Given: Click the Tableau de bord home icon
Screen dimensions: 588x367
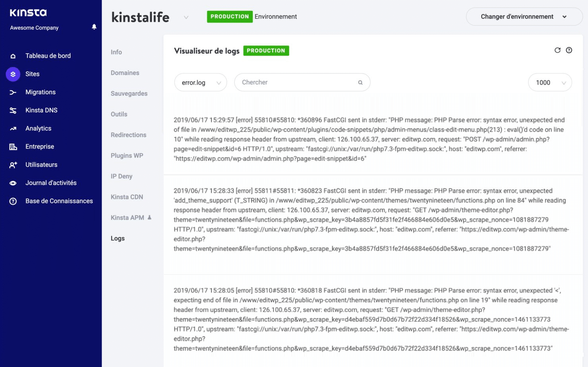Looking at the screenshot, I should click(13, 56).
